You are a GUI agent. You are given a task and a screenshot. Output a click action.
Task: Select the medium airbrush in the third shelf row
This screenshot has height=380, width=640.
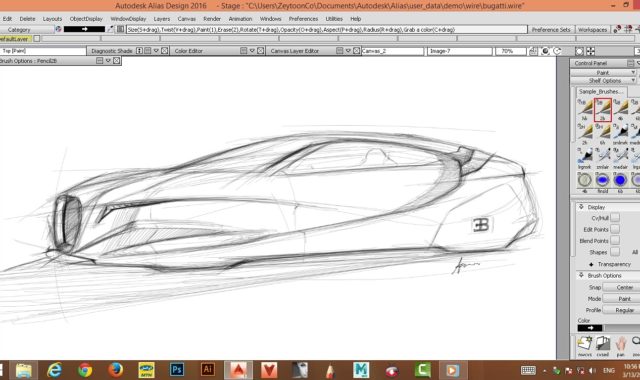coord(620,158)
